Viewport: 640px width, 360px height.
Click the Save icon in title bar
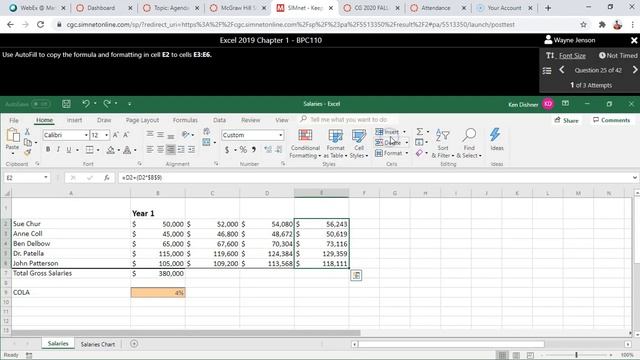(66, 104)
